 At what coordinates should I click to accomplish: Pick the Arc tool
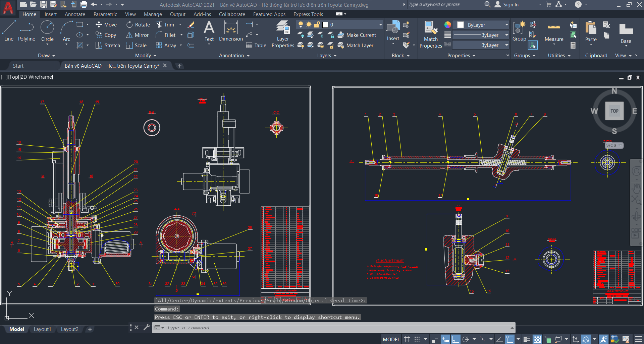(x=66, y=31)
